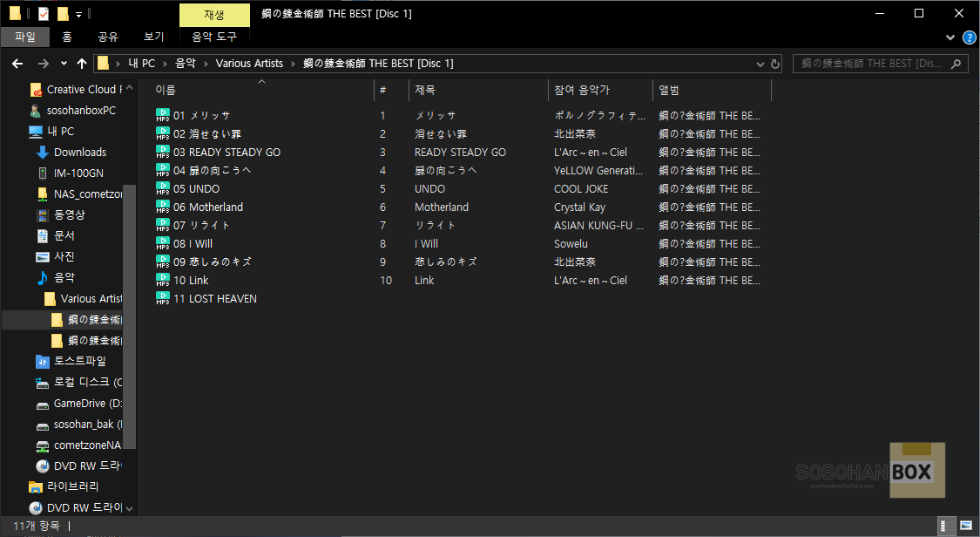Sort by the 이름 column header
This screenshot has width=980, height=537.
pyautogui.click(x=166, y=90)
